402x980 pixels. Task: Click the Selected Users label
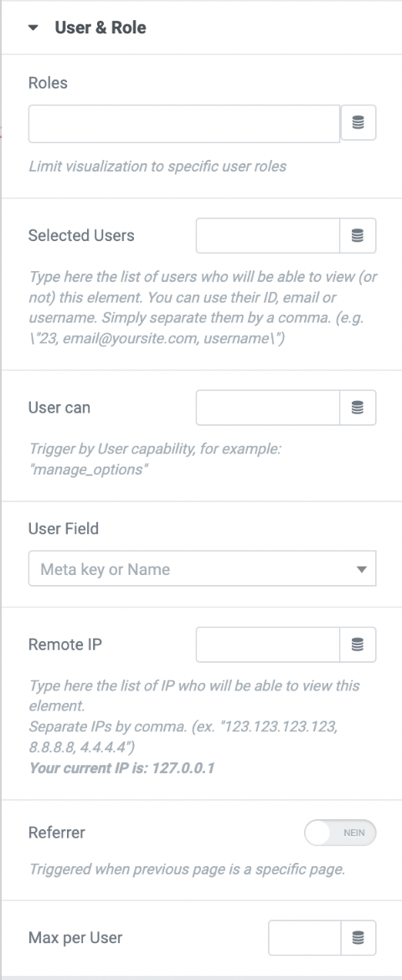point(81,236)
